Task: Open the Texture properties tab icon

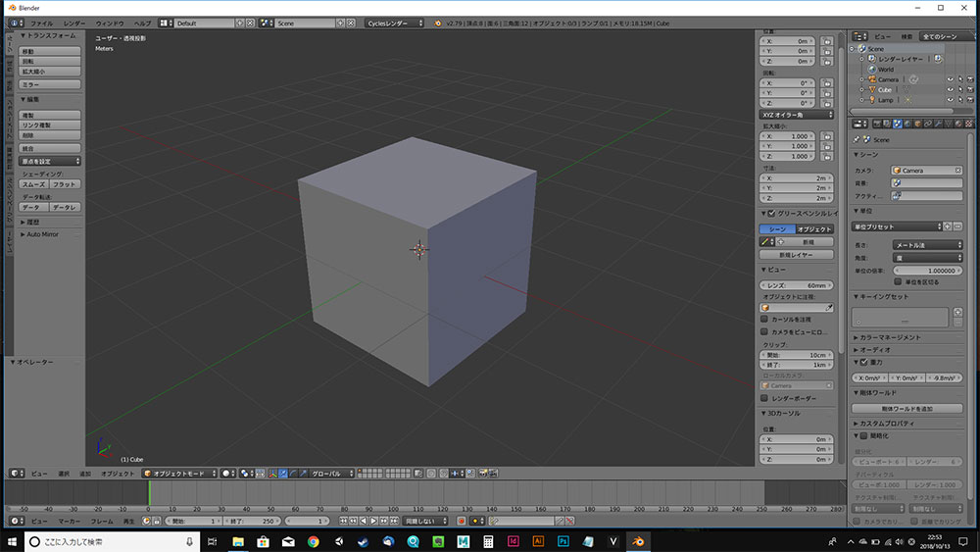Action: coord(969,124)
